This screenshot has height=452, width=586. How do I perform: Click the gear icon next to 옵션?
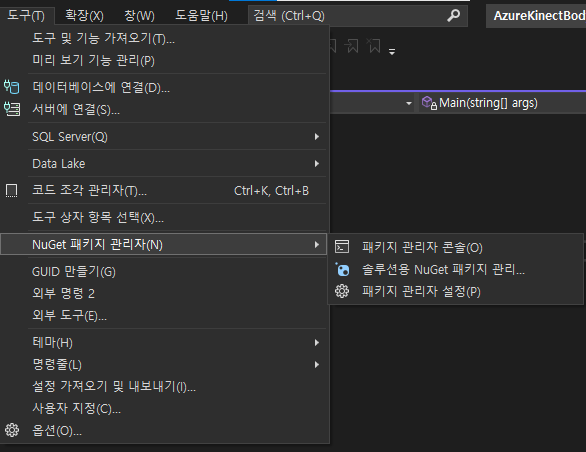coord(12,430)
